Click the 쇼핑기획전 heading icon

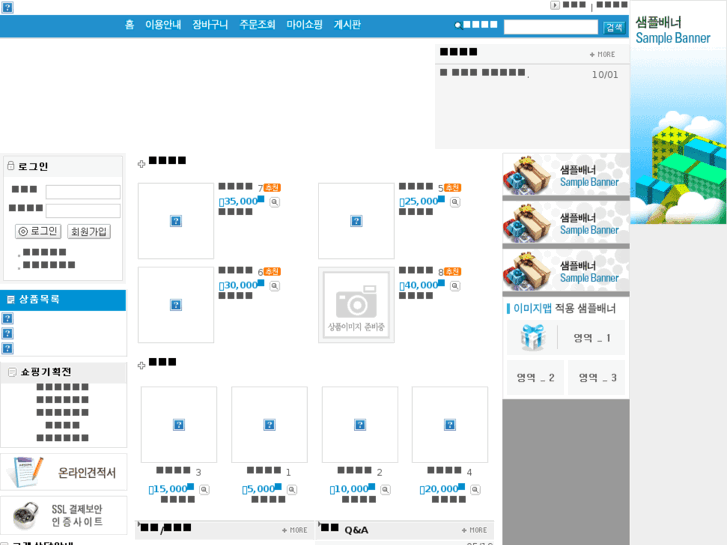tap(13, 372)
